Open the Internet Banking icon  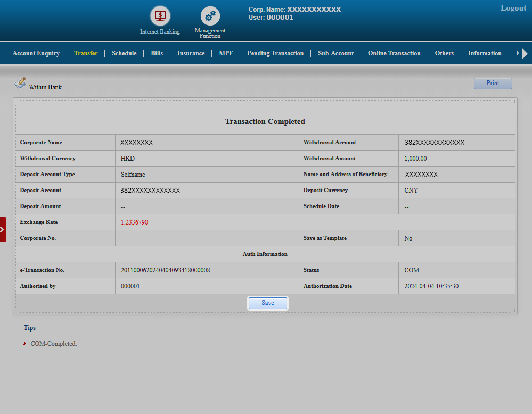tap(160, 16)
